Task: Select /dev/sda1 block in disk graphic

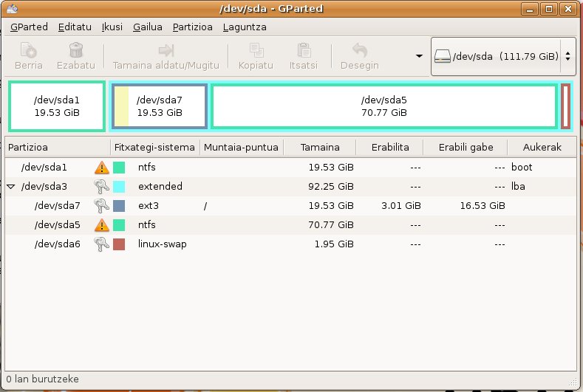Action: [x=57, y=106]
